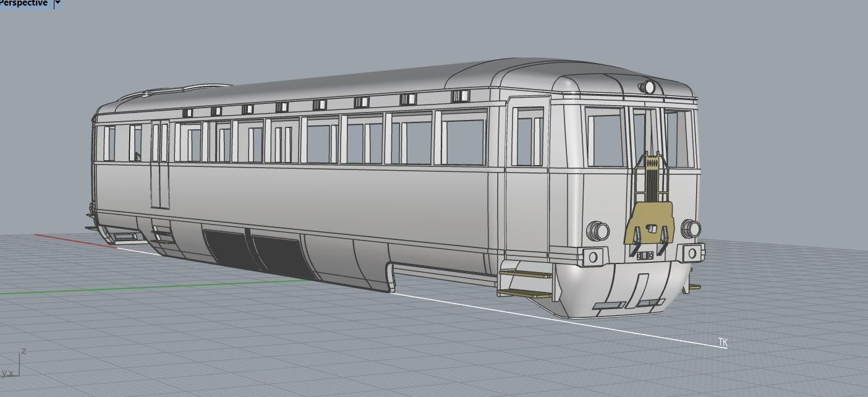The image size is (868, 397).
Task: Select the roof-mounted headlight on the railcar
Action: pos(648,87)
